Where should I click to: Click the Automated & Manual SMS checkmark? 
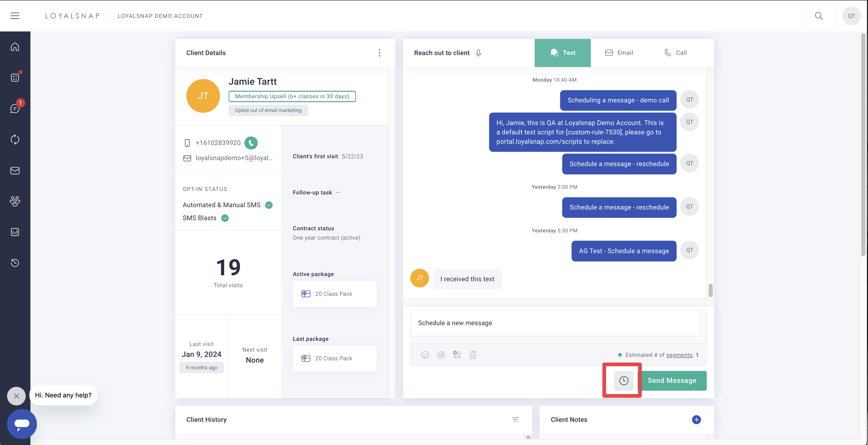point(269,205)
